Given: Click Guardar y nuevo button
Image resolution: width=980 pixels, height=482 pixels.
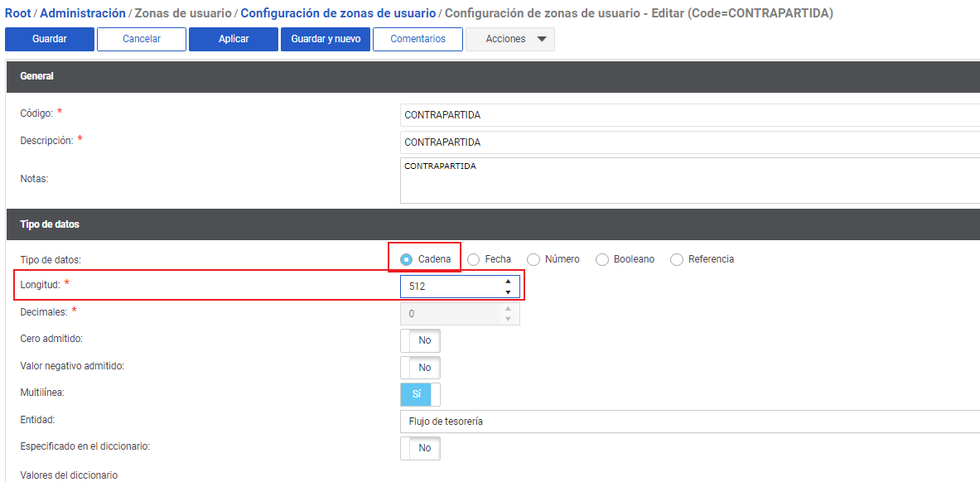Looking at the screenshot, I should pos(325,39).
